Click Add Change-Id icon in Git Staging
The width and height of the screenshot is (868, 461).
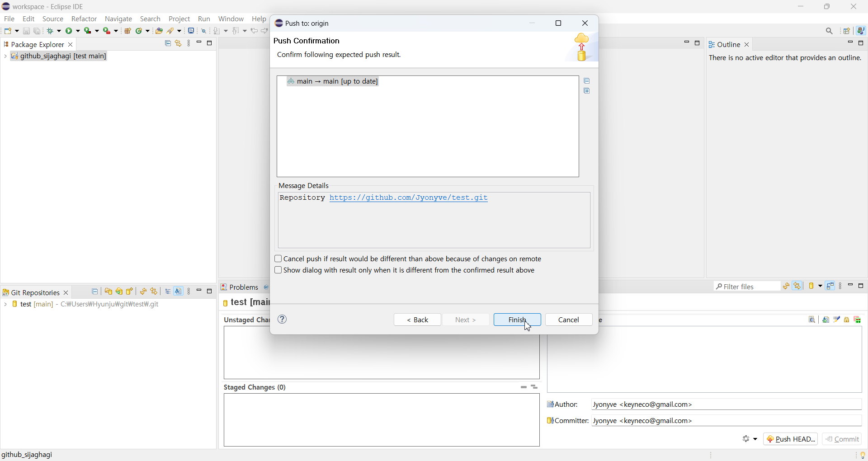pos(858,320)
